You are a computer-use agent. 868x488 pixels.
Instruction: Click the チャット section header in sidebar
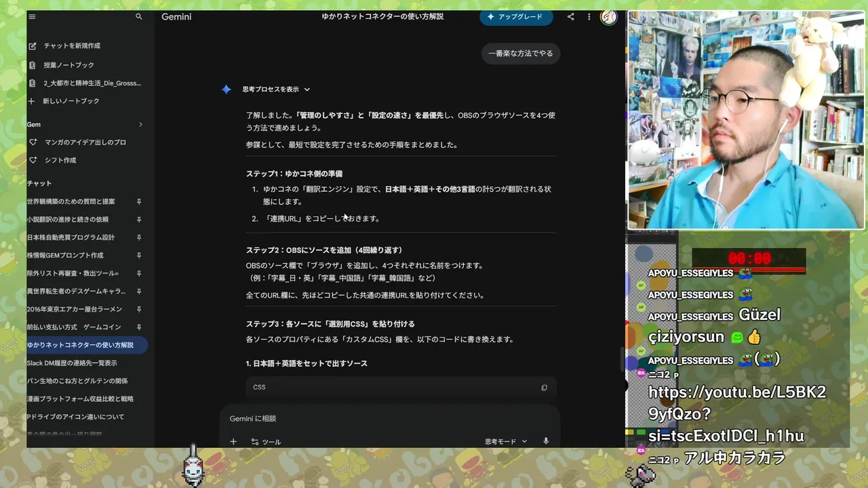[x=39, y=184]
